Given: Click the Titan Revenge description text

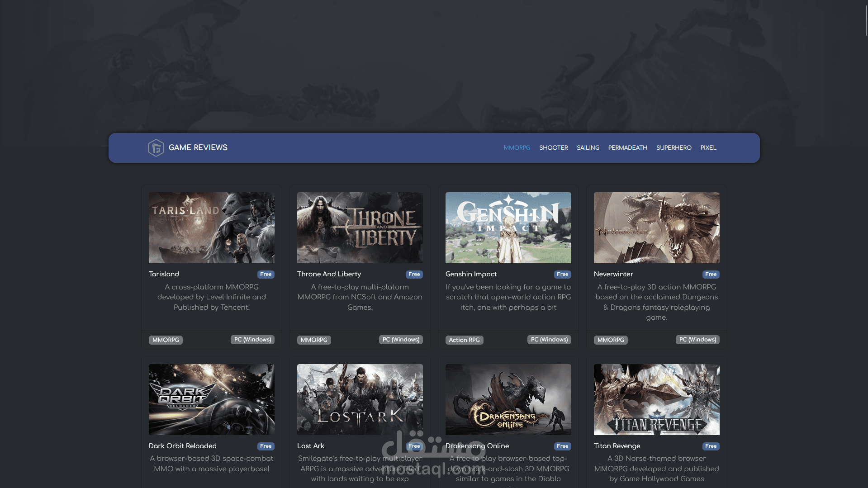Looking at the screenshot, I should [657, 469].
